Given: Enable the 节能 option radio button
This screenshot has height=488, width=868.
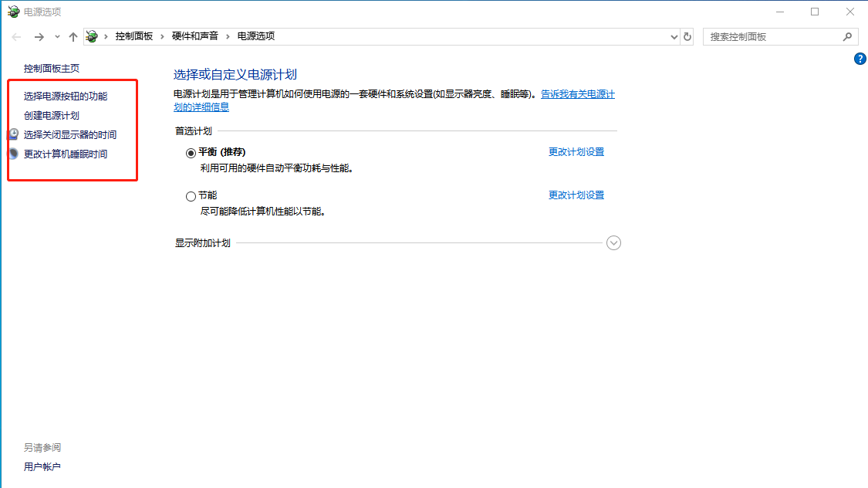Looking at the screenshot, I should pos(191,195).
